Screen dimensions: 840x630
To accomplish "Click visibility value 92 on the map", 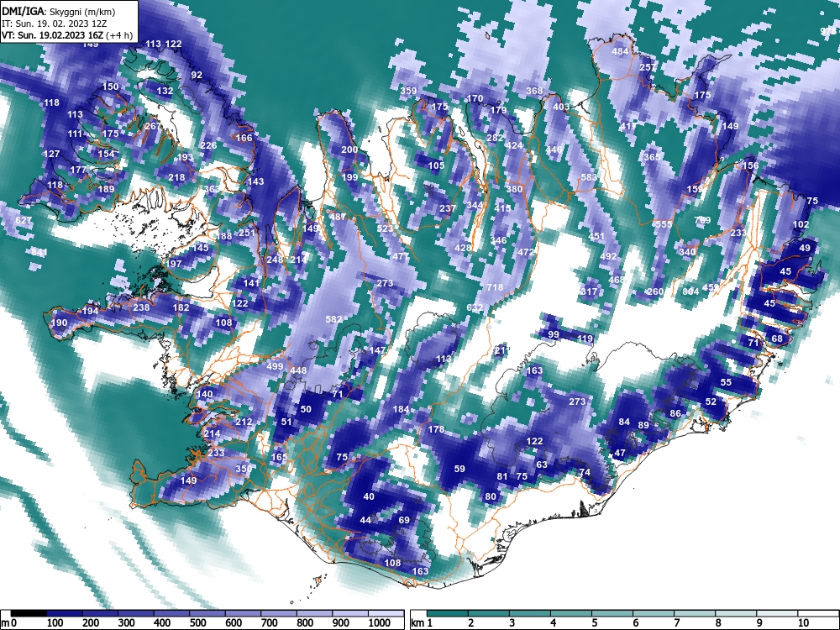I will click(x=197, y=75).
